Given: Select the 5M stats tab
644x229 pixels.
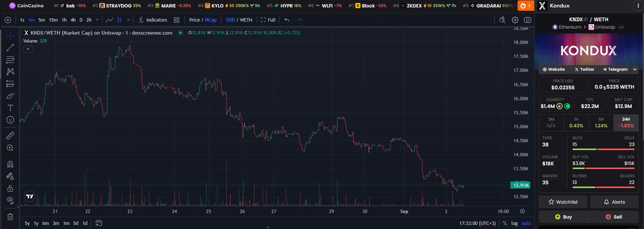Looking at the screenshot, I should [551, 122].
